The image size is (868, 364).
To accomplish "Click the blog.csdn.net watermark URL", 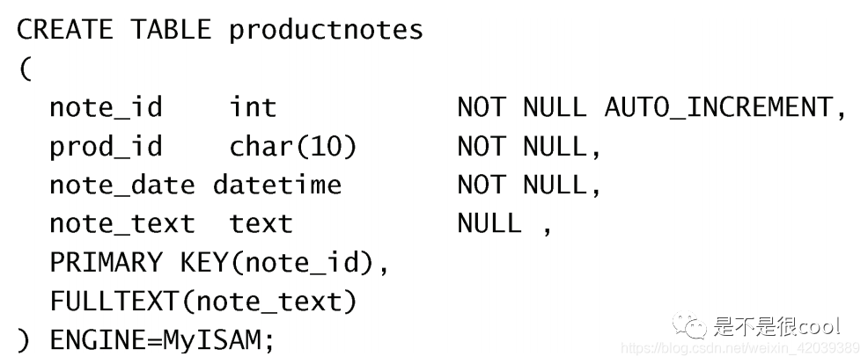I will [739, 348].
